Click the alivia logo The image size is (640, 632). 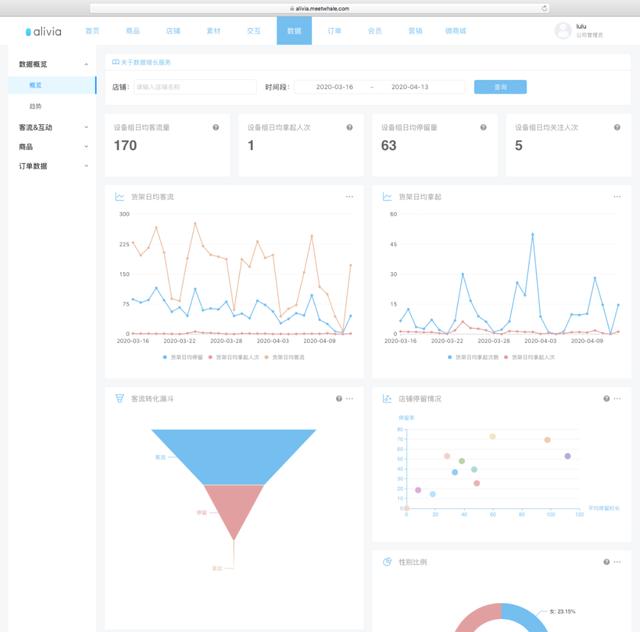coord(43,31)
